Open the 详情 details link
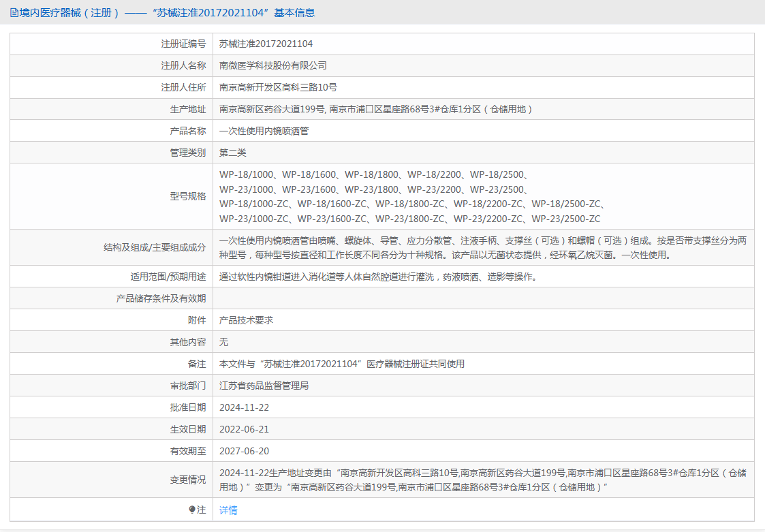 [x=228, y=510]
